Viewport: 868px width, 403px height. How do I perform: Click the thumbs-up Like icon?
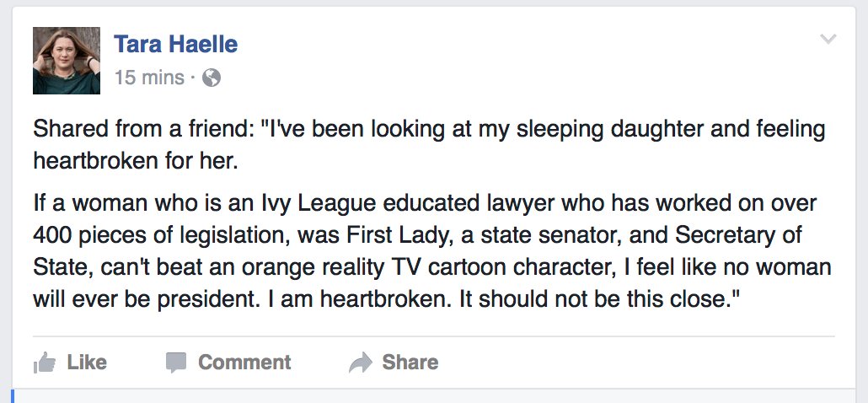44,363
